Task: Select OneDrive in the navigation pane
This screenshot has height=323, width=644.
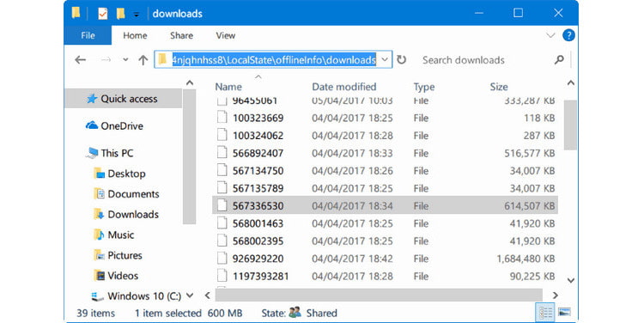Action: pos(122,125)
